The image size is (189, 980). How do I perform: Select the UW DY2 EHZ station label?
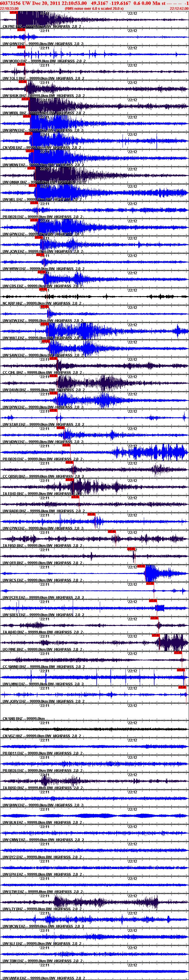tap(13, 857)
